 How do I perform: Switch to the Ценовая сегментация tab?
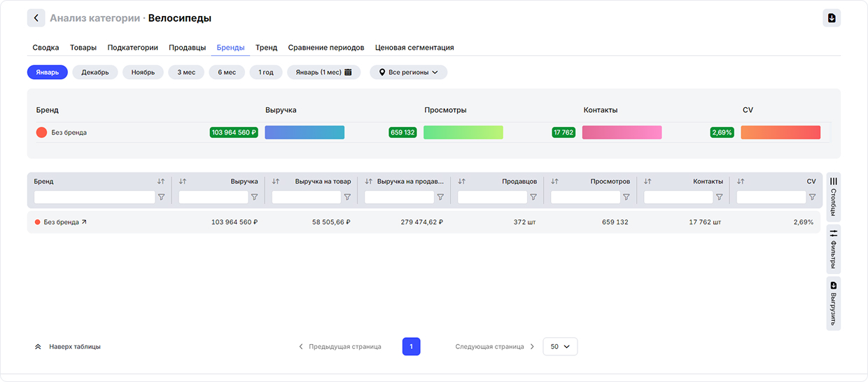[x=414, y=48]
